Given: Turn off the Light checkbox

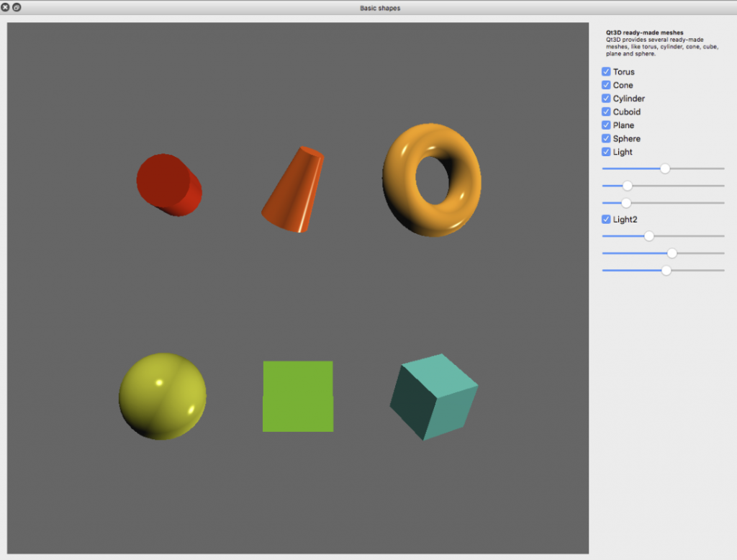Looking at the screenshot, I should click(x=606, y=152).
